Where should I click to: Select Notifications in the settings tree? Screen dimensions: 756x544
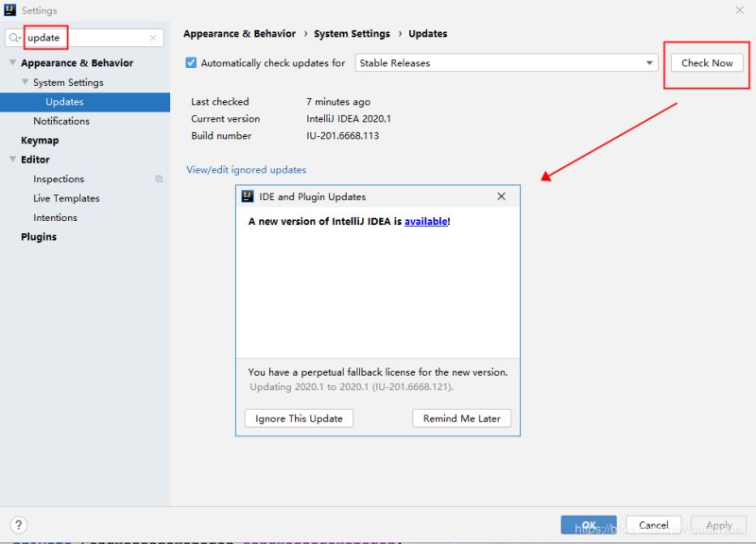tap(61, 121)
